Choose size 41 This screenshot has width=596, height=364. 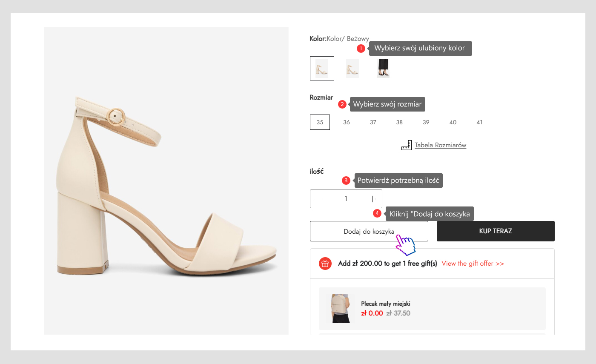tap(480, 122)
